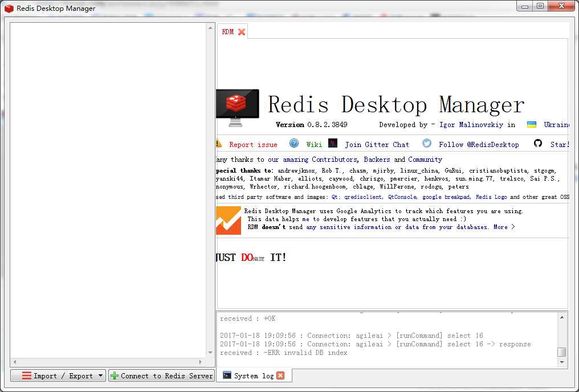579x392 pixels.
Task: Maximize the Redis Desktop Manager window
Action: coord(540,6)
